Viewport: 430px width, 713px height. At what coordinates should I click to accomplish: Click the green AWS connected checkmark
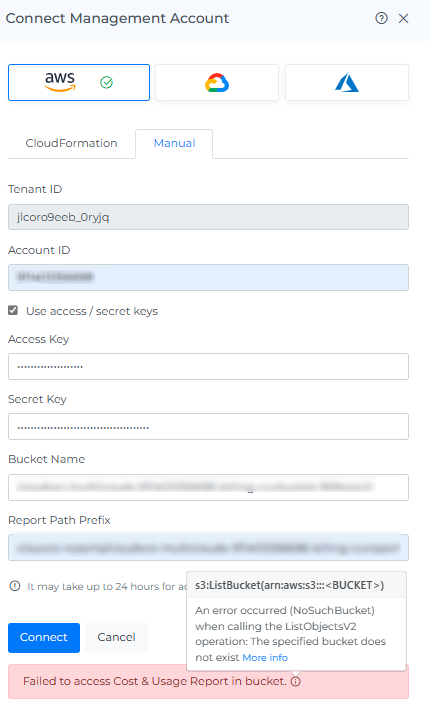coord(106,82)
